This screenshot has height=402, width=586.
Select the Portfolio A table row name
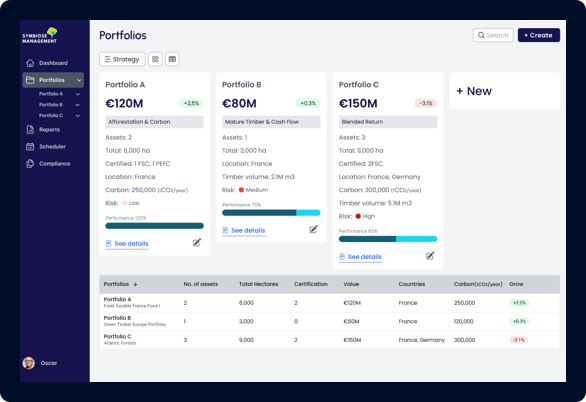pyautogui.click(x=117, y=299)
